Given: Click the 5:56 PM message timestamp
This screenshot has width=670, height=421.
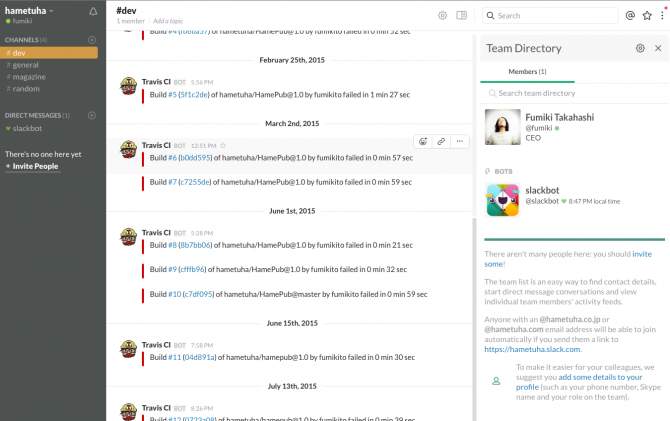Looking at the screenshot, I should coord(202,82).
